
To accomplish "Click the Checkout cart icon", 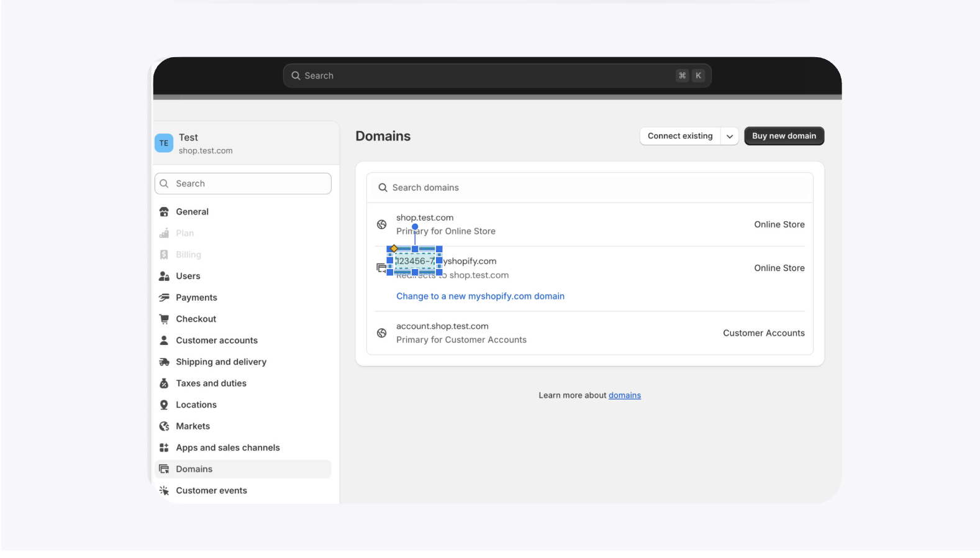I will click(x=164, y=319).
